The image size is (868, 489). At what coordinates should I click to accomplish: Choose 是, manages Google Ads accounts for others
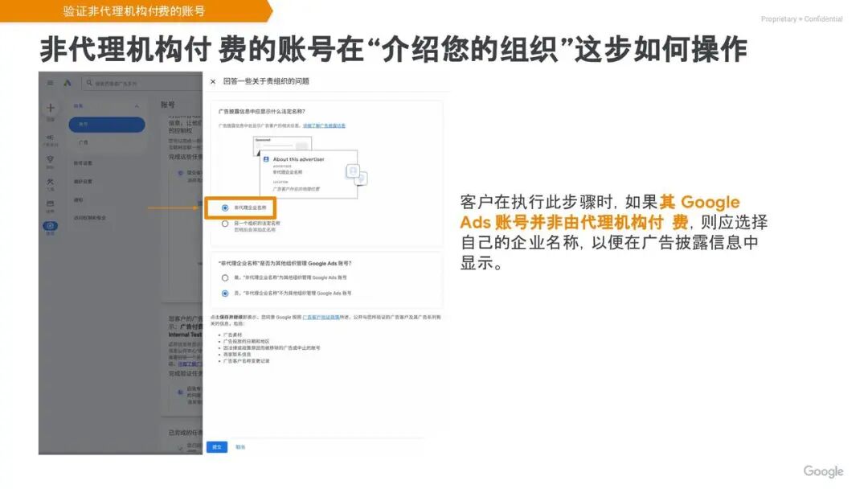coord(225,277)
